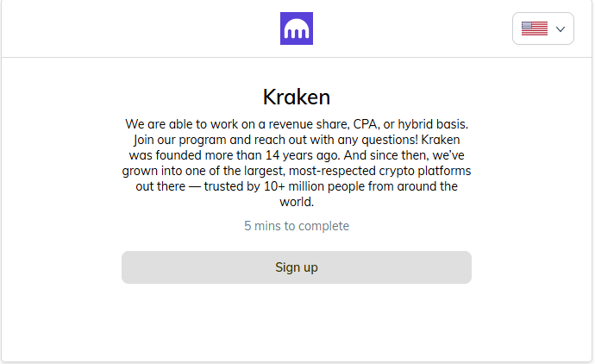This screenshot has height=364, width=595.
Task: Click the '5 mins to complete' text
Action: (x=297, y=226)
